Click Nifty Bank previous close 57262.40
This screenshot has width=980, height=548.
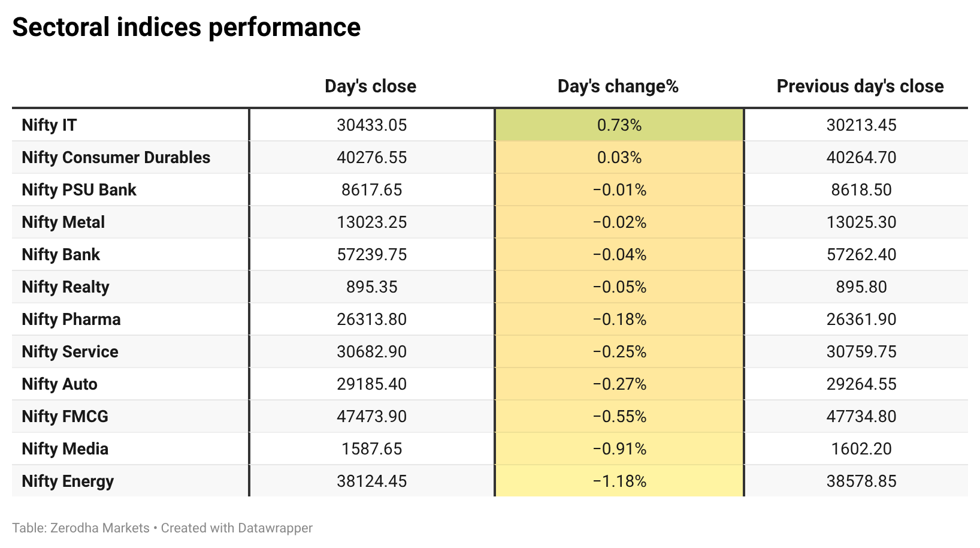861,254
